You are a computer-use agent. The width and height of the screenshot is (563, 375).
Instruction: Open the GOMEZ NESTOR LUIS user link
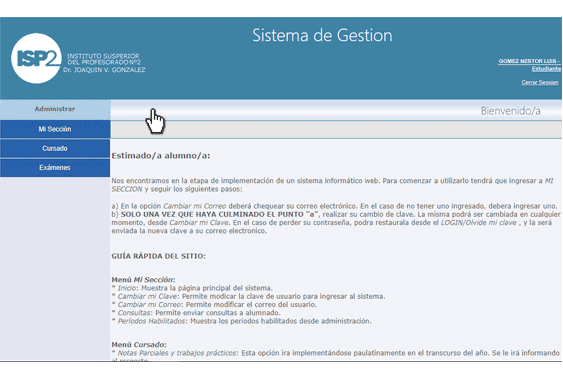point(529,61)
